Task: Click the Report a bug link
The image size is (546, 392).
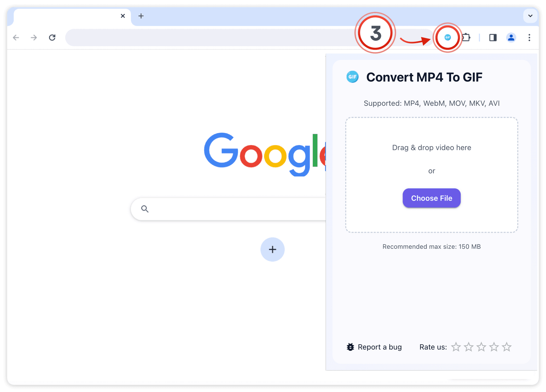Action: coord(379,347)
